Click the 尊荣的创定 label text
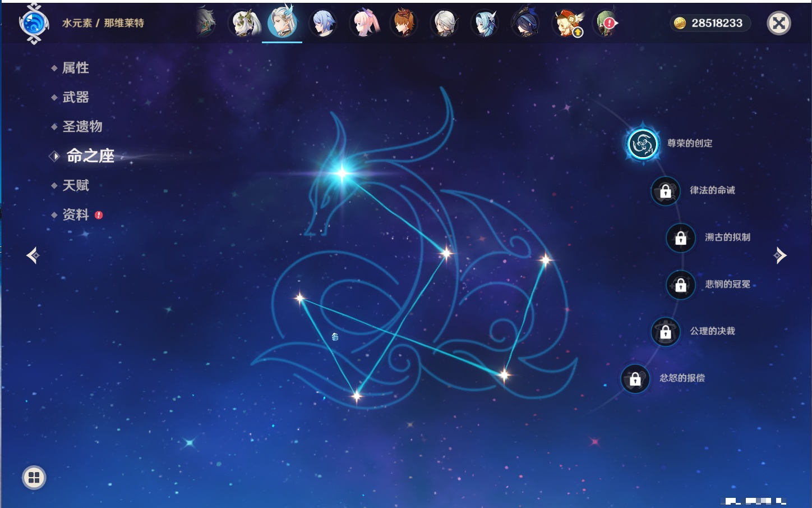Viewport: 812px width, 508px height. click(690, 143)
